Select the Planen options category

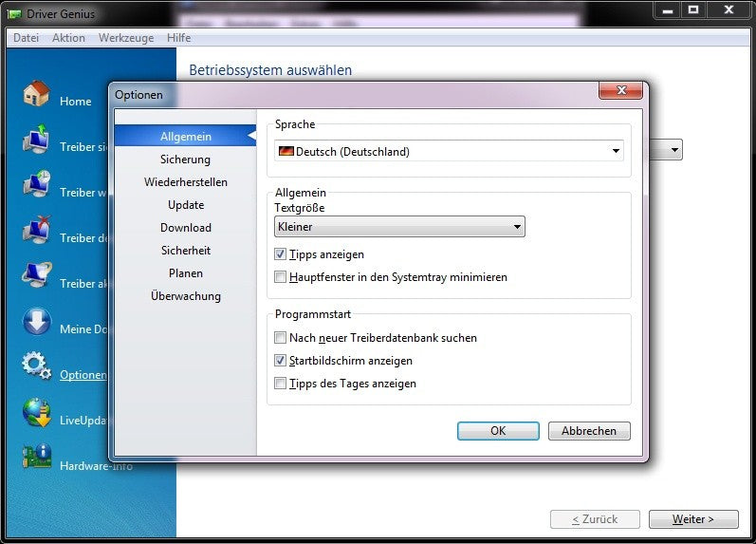[x=186, y=272]
